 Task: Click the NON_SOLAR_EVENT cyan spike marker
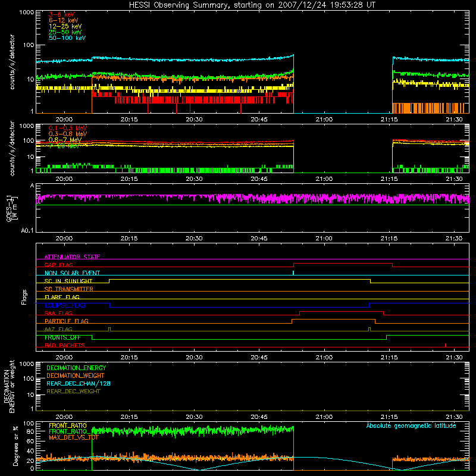(293, 273)
